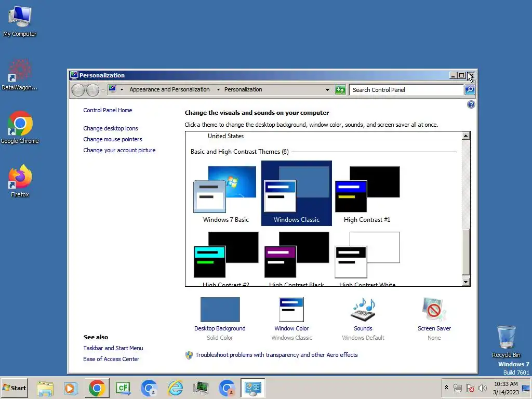Show hidden system tray icons
This screenshot has width=532, height=399.
coord(446,388)
